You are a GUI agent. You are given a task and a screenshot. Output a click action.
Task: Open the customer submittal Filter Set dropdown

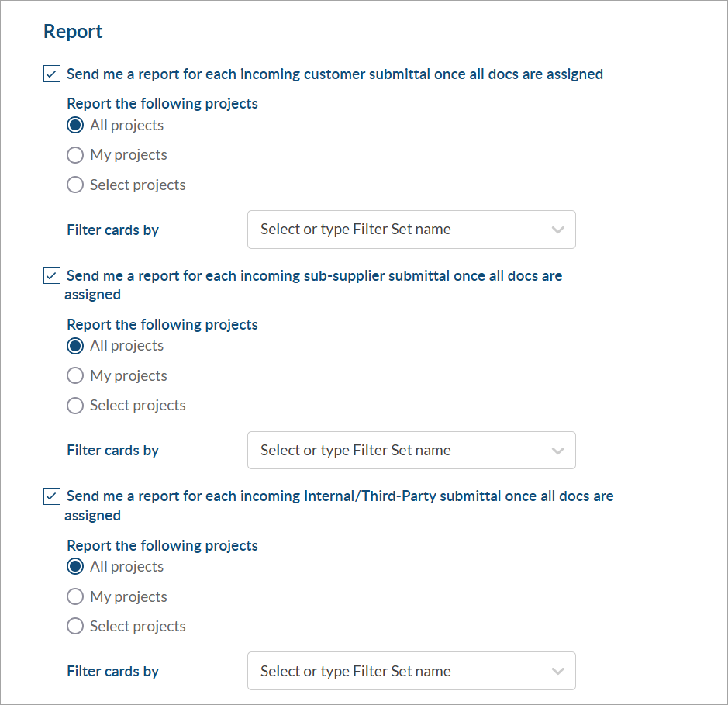(x=395, y=230)
